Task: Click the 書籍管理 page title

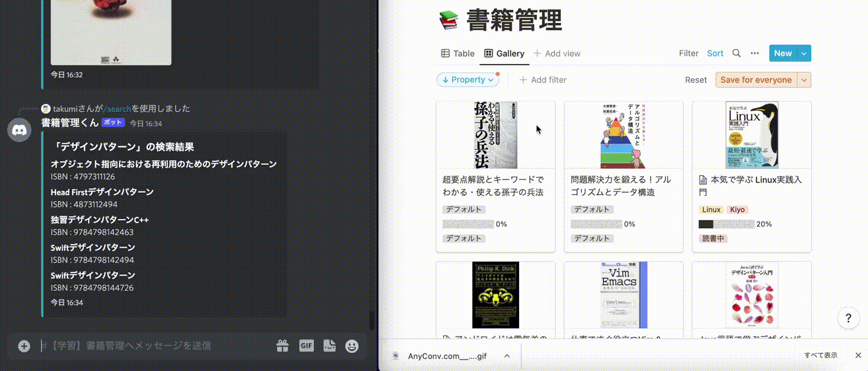Action: pos(514,21)
